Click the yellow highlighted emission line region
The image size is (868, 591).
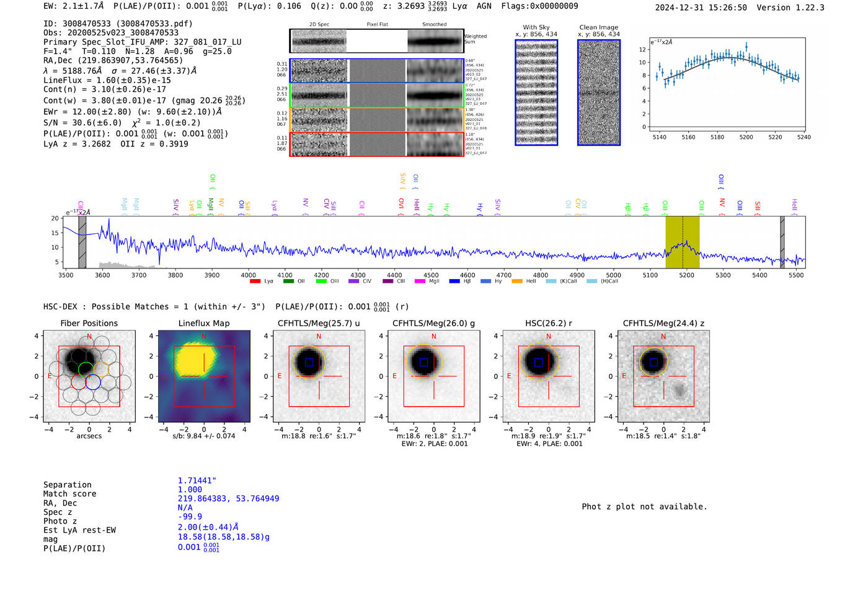[x=683, y=242]
